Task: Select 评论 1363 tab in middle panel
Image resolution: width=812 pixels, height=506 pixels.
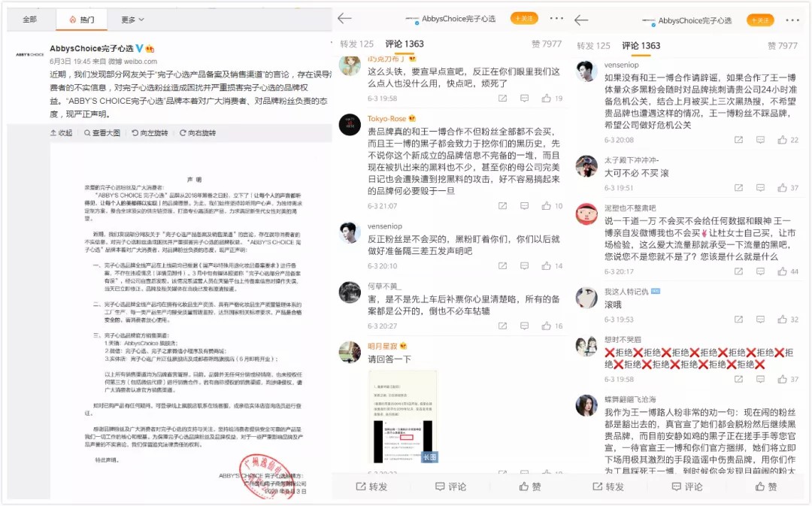Action: [x=404, y=44]
